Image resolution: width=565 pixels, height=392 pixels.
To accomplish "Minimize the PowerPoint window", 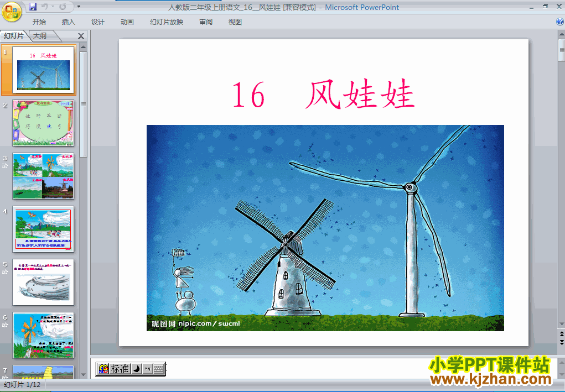I will [531, 7].
